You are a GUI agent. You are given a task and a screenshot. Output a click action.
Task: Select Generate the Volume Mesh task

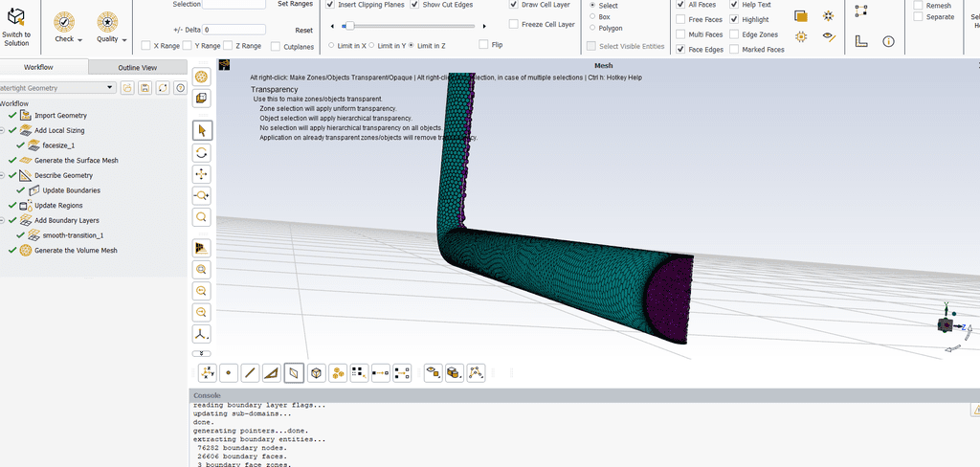pos(76,251)
